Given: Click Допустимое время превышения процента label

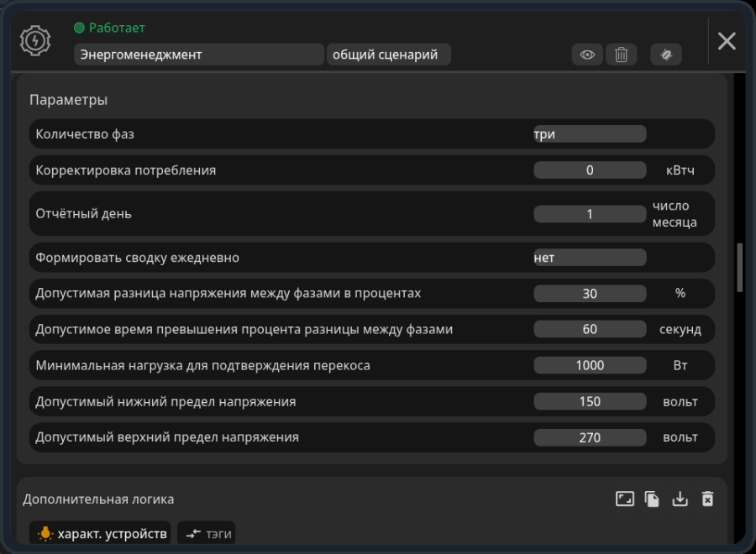Looking at the screenshot, I should point(244,329).
